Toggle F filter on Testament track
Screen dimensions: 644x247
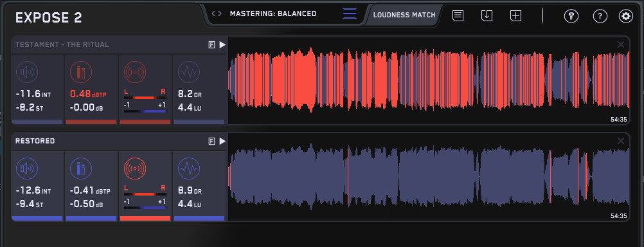[211, 45]
